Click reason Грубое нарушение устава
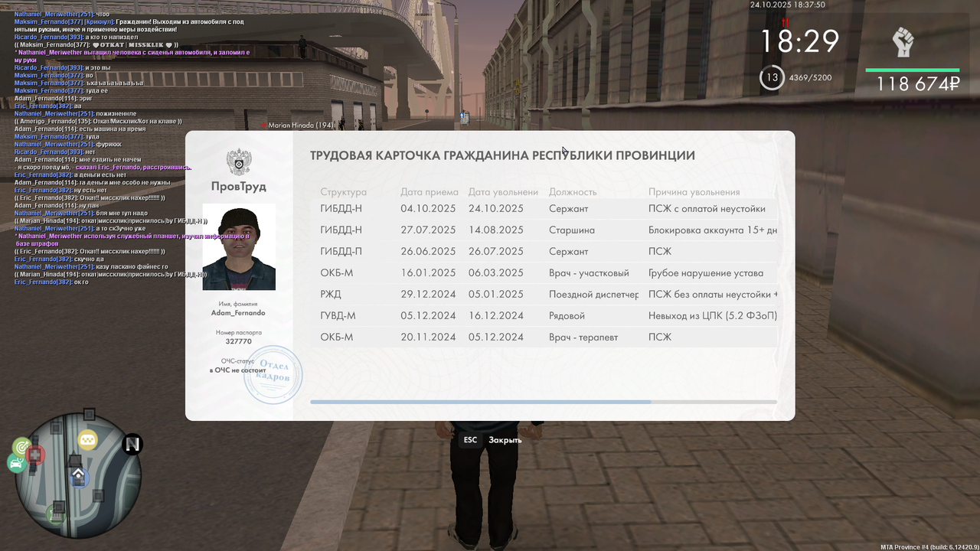Image resolution: width=980 pixels, height=551 pixels. coord(706,272)
